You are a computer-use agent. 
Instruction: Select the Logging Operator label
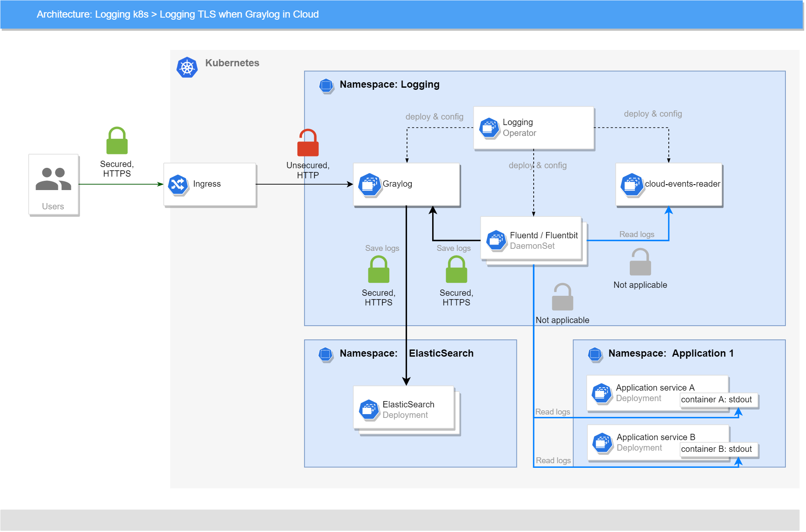coord(519,128)
